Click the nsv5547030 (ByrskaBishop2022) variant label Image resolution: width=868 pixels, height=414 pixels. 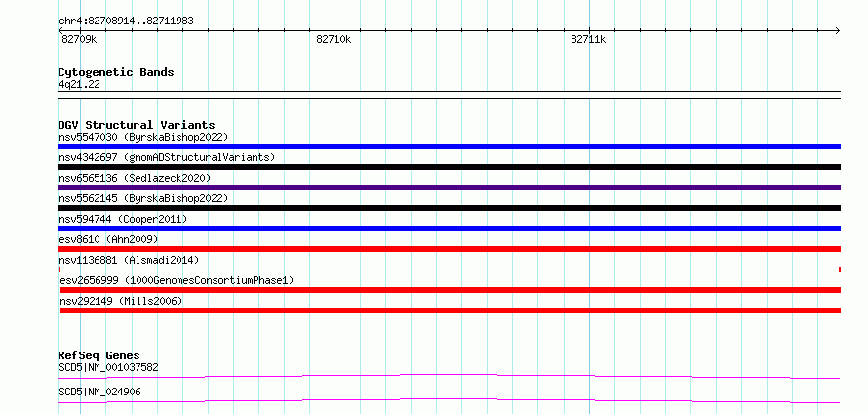pos(142,137)
